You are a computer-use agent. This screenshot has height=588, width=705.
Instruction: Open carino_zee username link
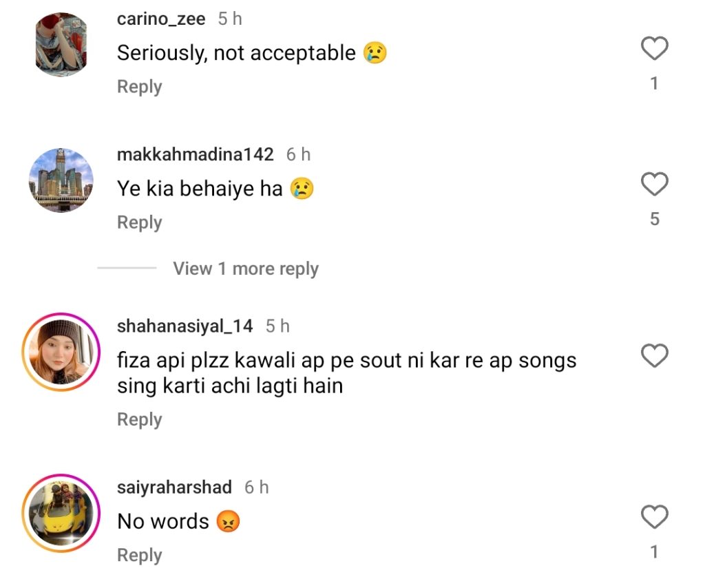click(161, 19)
